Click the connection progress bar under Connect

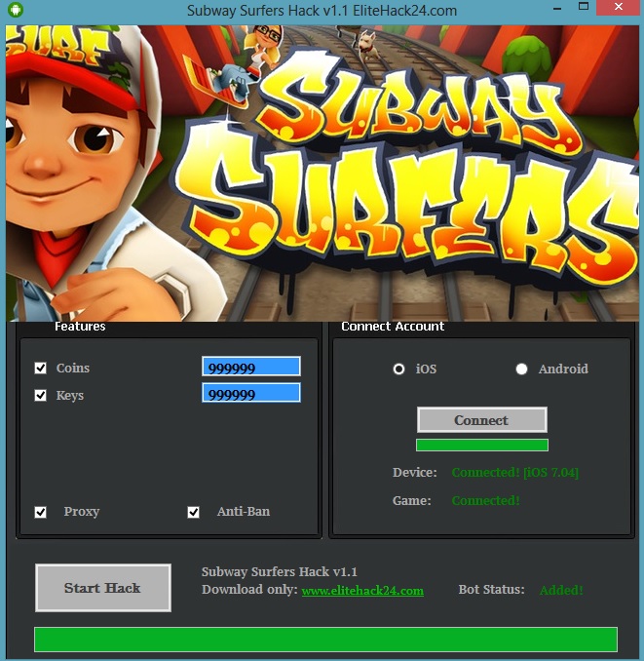click(x=482, y=446)
